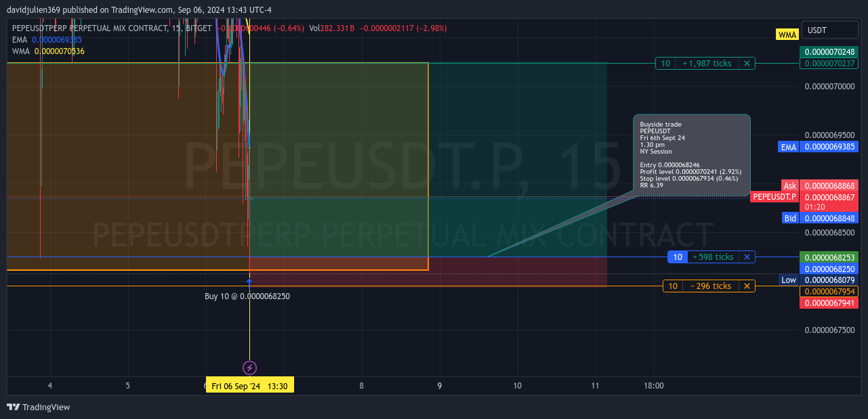This screenshot has width=868, height=419.
Task: Click the 0.0000070000 price axis label
Action: tap(829, 87)
